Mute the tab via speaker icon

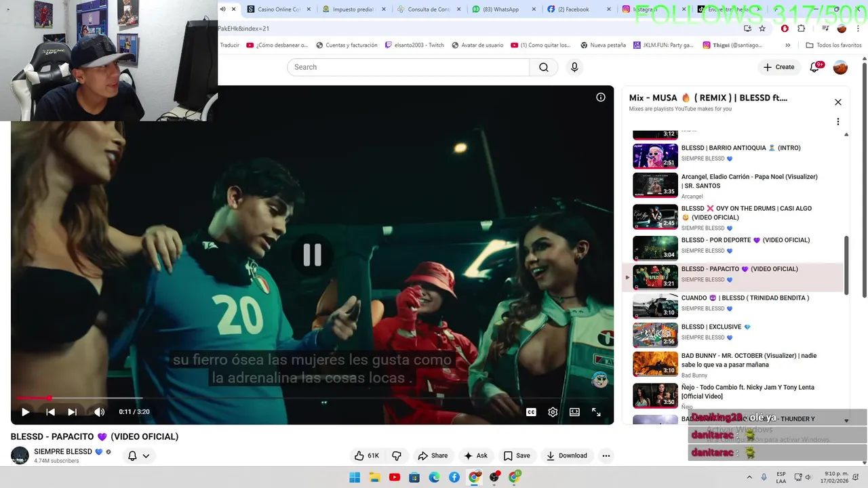pos(222,9)
